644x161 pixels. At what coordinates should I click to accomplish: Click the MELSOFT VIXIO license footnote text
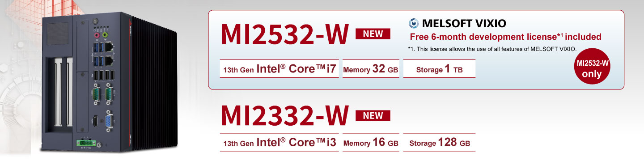[x=493, y=49]
